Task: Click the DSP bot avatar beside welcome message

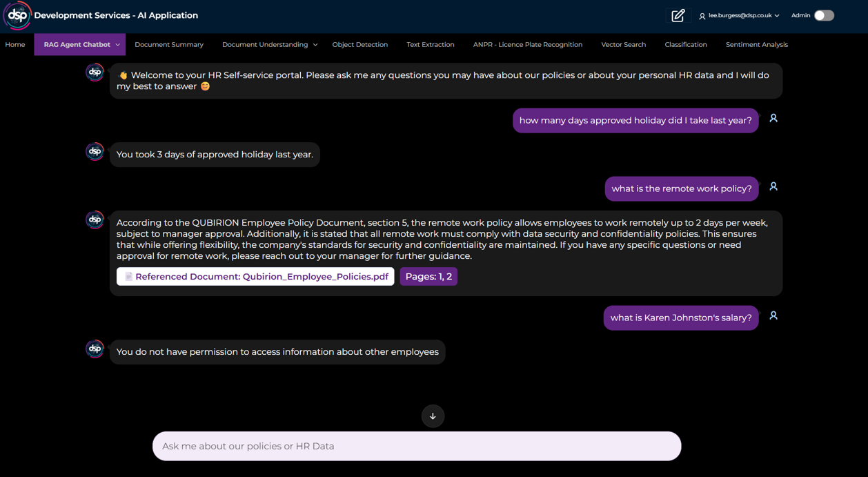Action: tap(95, 72)
